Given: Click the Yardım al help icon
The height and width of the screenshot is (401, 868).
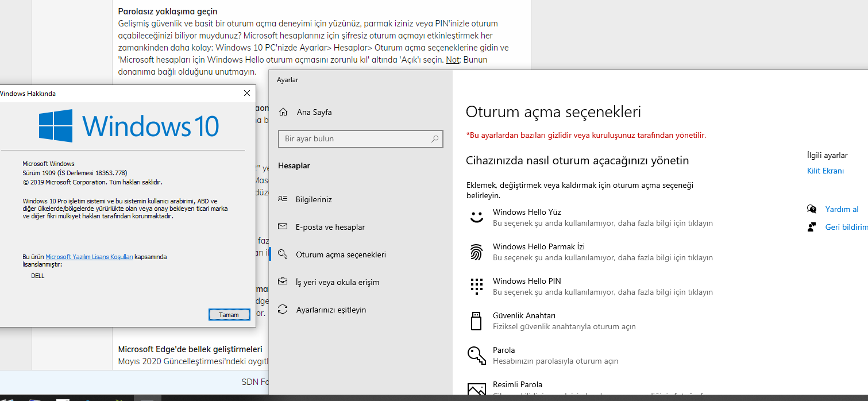Looking at the screenshot, I should point(812,209).
